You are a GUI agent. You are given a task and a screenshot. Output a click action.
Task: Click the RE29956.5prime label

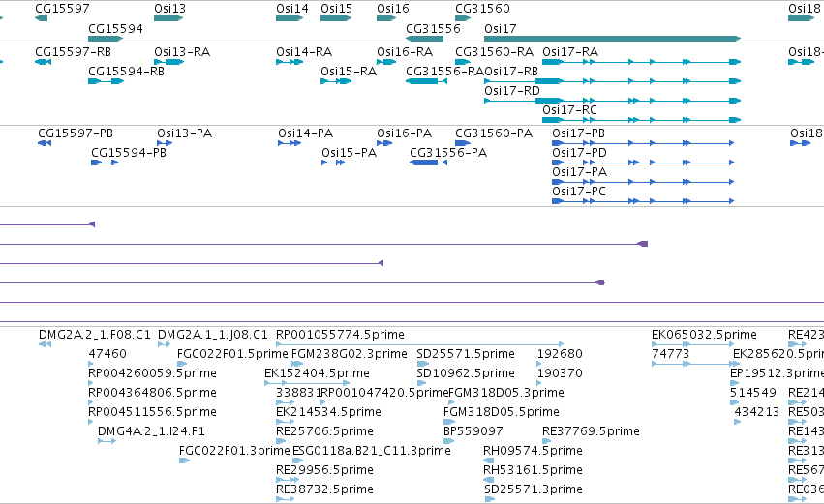pos(324,470)
